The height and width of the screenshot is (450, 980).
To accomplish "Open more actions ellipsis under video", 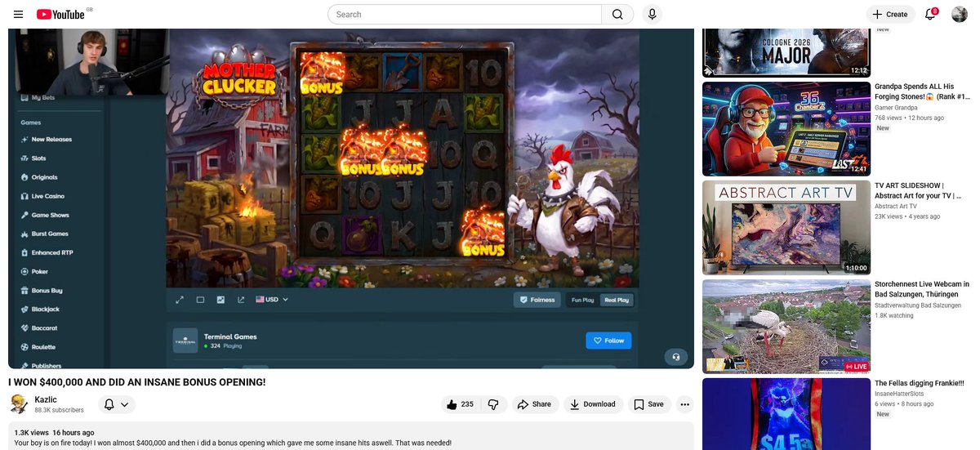I will [684, 404].
